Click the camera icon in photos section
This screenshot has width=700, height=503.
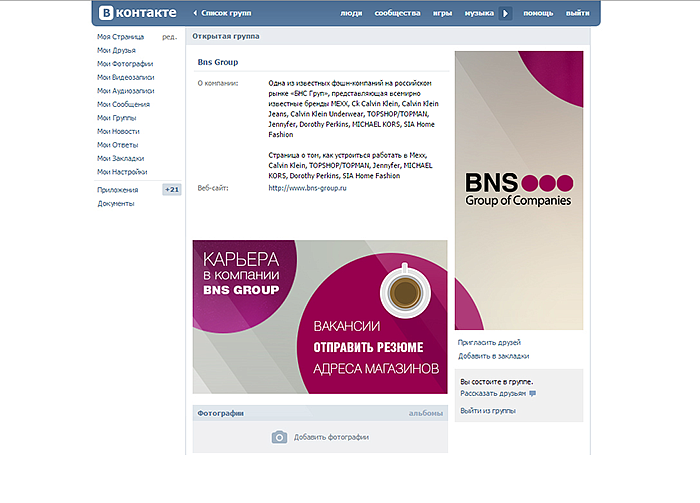(x=279, y=437)
